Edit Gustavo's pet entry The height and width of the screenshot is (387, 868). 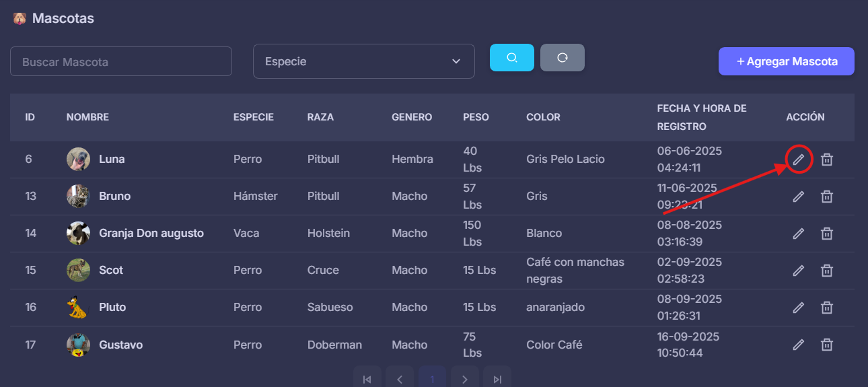tap(798, 345)
